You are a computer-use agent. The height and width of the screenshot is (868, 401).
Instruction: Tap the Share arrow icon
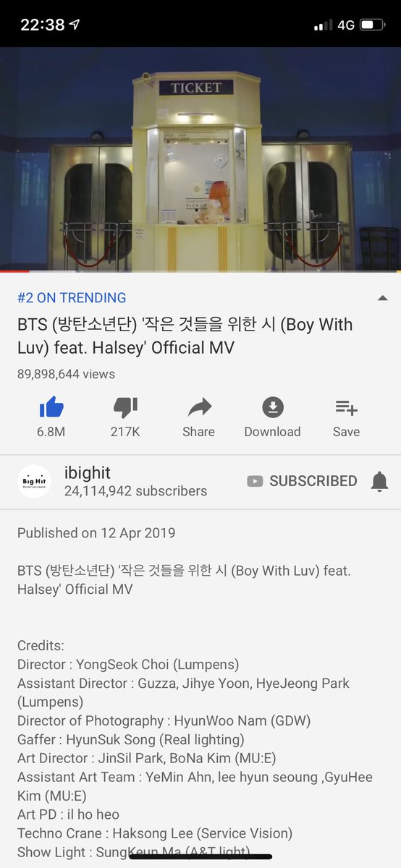198,408
